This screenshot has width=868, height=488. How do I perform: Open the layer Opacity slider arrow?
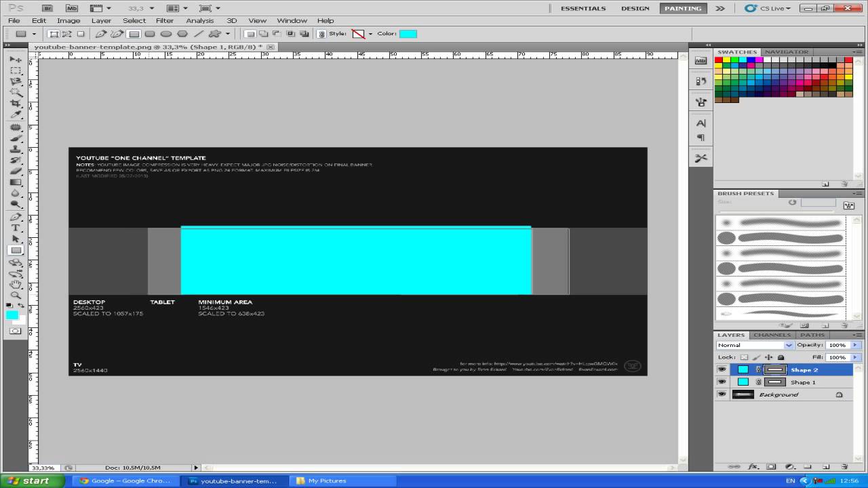[856, 345]
